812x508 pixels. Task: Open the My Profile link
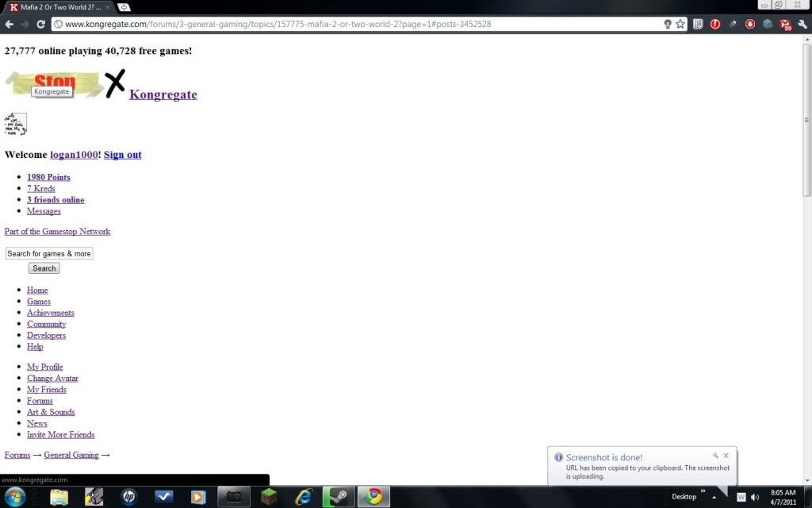point(45,367)
